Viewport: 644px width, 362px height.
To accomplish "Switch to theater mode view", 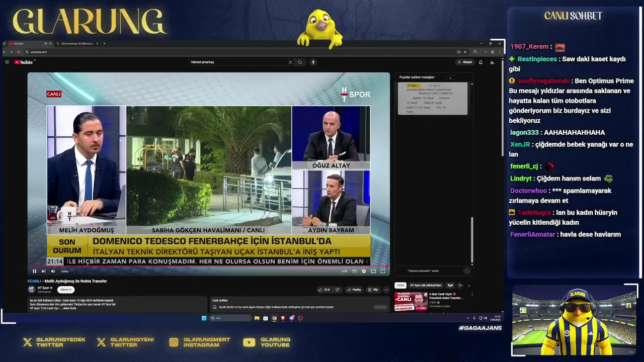I will pyautogui.click(x=373, y=271).
